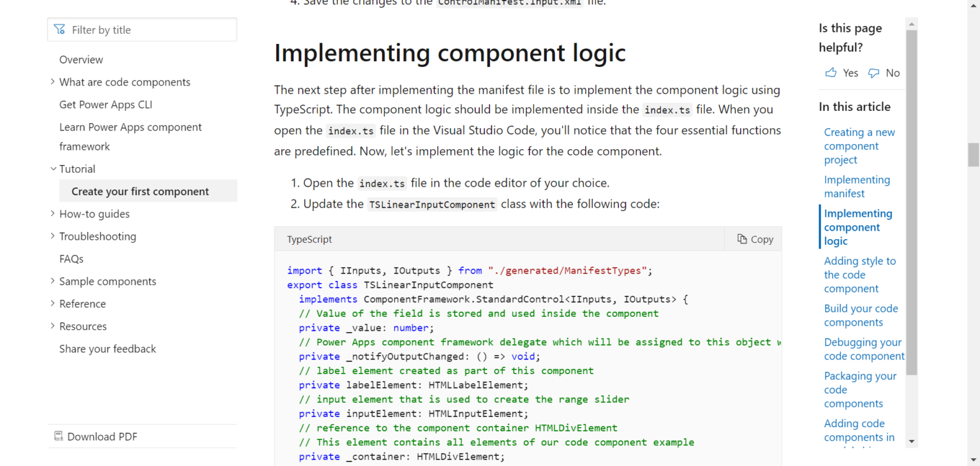Expand the How-to guides section

pos(52,214)
